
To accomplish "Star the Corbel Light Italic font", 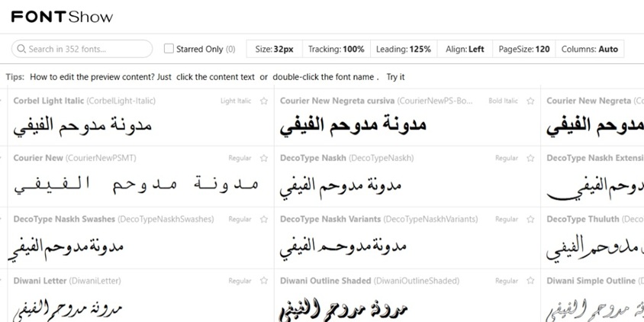I will [264, 101].
